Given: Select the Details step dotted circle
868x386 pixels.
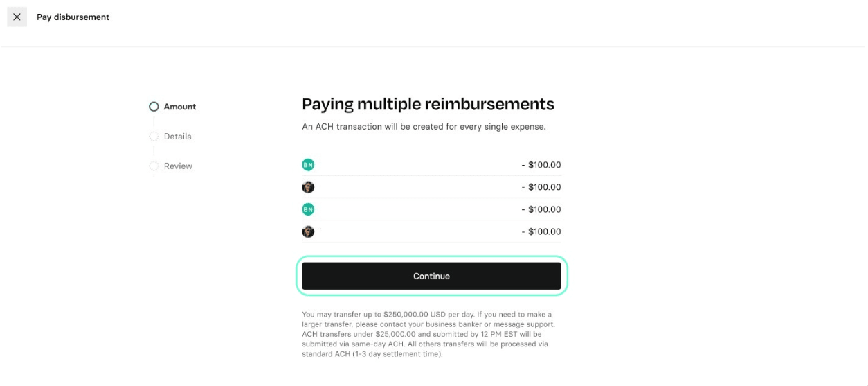Looking at the screenshot, I should (154, 137).
